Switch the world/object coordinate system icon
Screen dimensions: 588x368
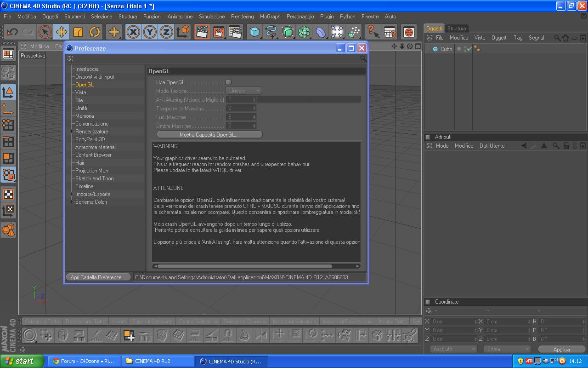click(x=183, y=32)
